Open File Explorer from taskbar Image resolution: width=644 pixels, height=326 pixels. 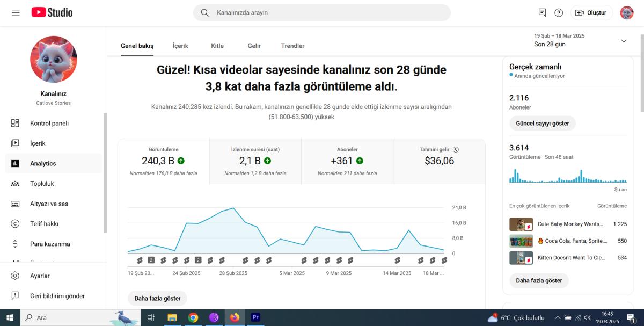coord(172,317)
